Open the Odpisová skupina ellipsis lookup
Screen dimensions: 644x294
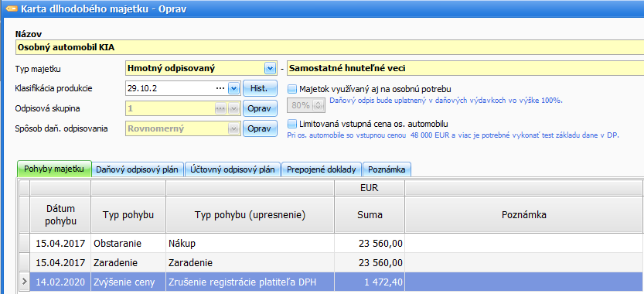click(220, 108)
